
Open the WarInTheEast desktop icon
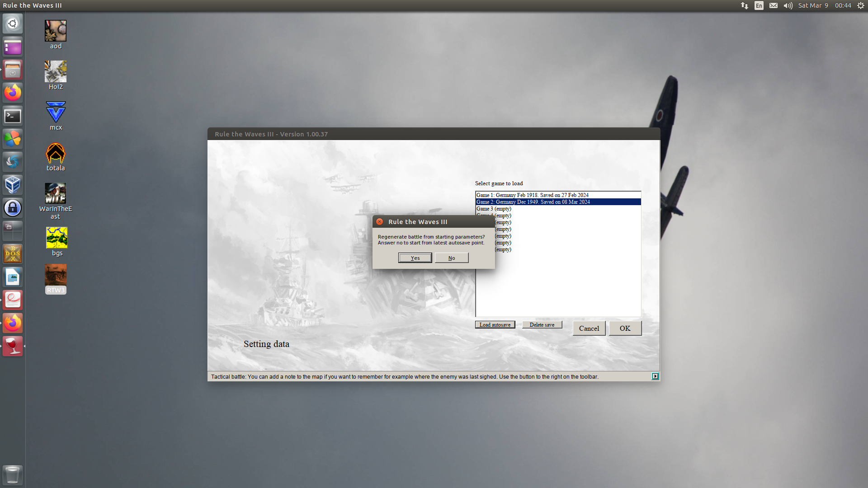coord(56,201)
